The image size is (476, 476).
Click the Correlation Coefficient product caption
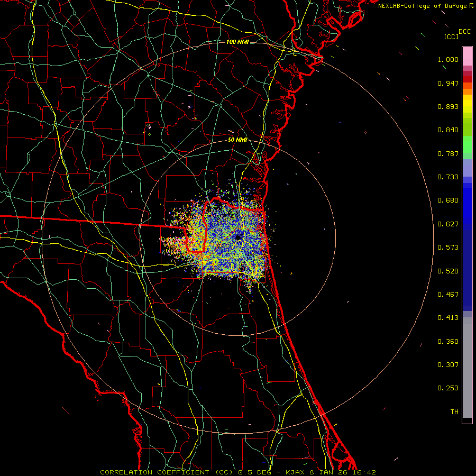(x=238, y=472)
